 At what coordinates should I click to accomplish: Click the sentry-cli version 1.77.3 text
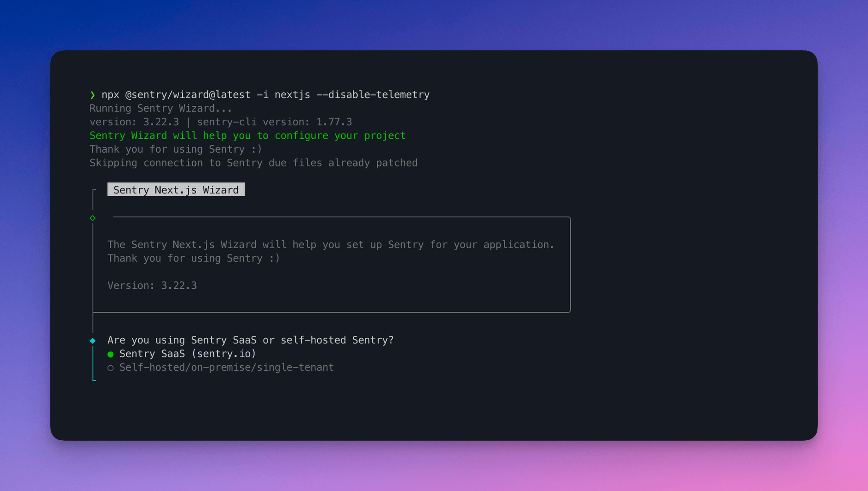point(274,122)
